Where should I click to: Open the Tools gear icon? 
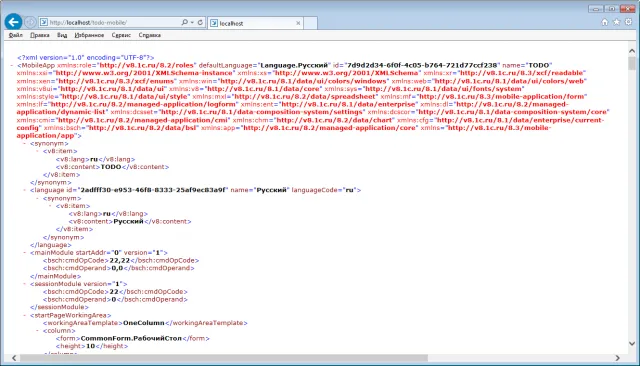point(629,22)
